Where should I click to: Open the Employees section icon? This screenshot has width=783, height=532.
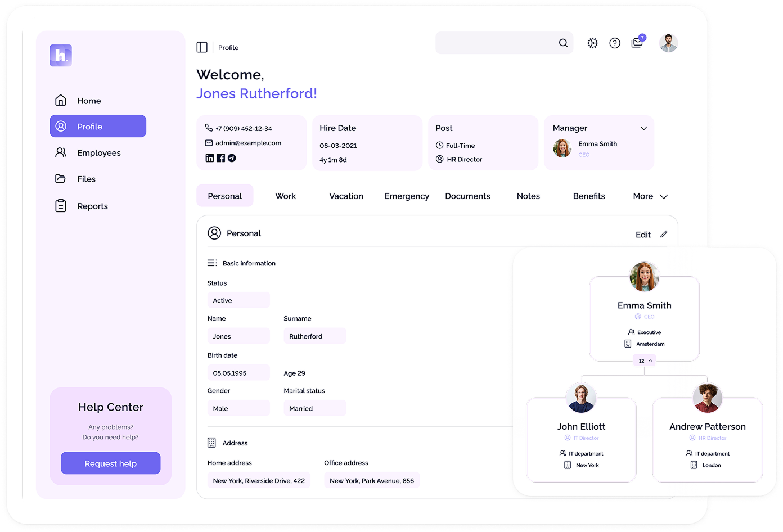pyautogui.click(x=60, y=152)
